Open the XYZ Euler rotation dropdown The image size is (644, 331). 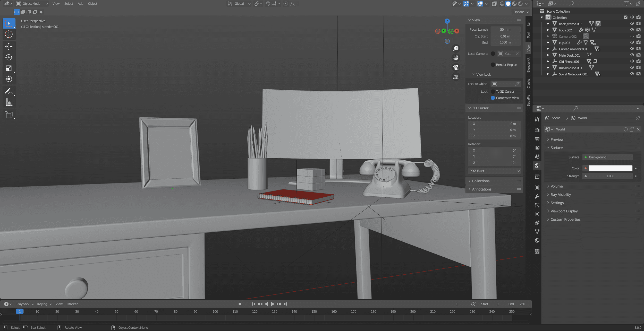click(x=494, y=171)
